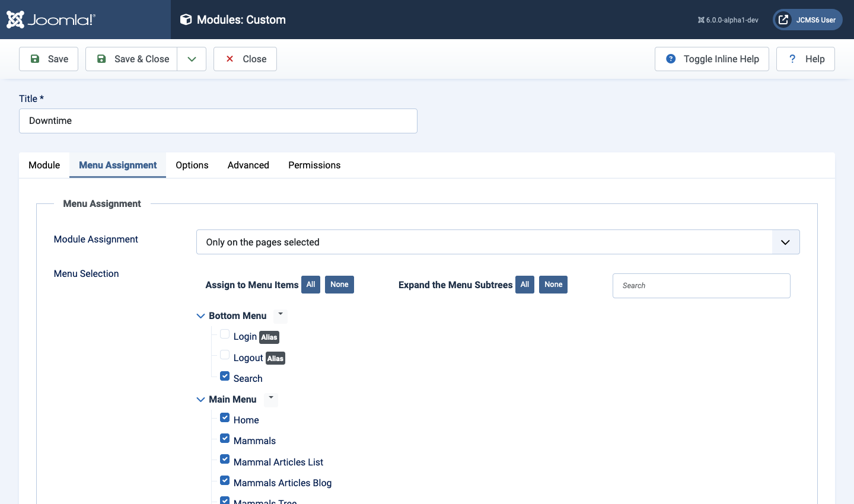Click All beside Assign to Menu Items
The width and height of the screenshot is (854, 504).
[311, 285]
